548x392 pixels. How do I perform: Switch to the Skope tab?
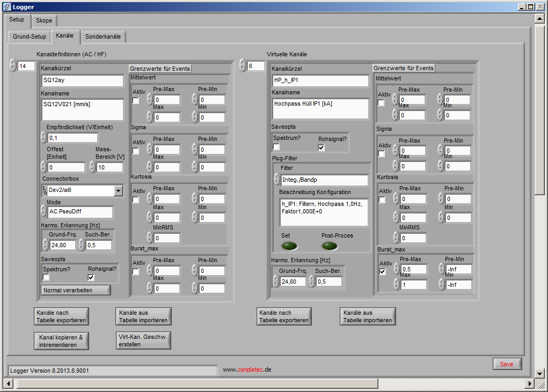point(44,20)
